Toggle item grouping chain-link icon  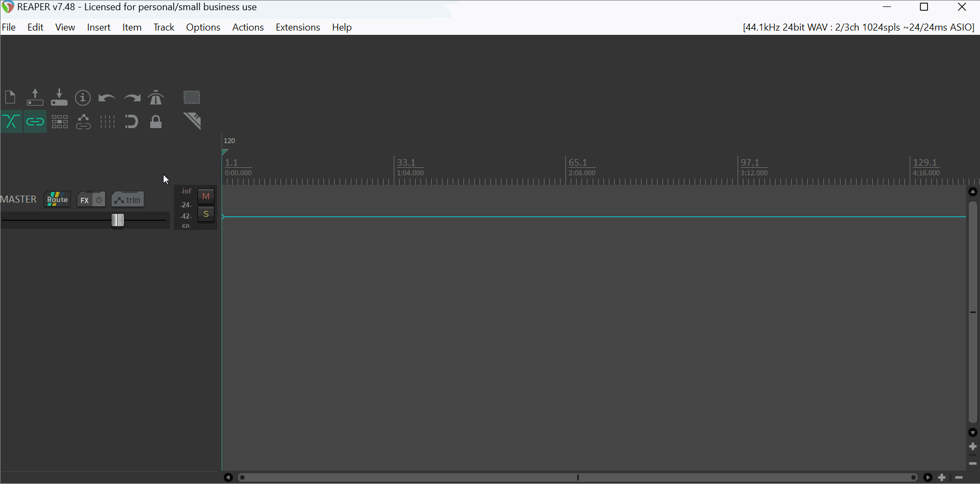(x=35, y=122)
